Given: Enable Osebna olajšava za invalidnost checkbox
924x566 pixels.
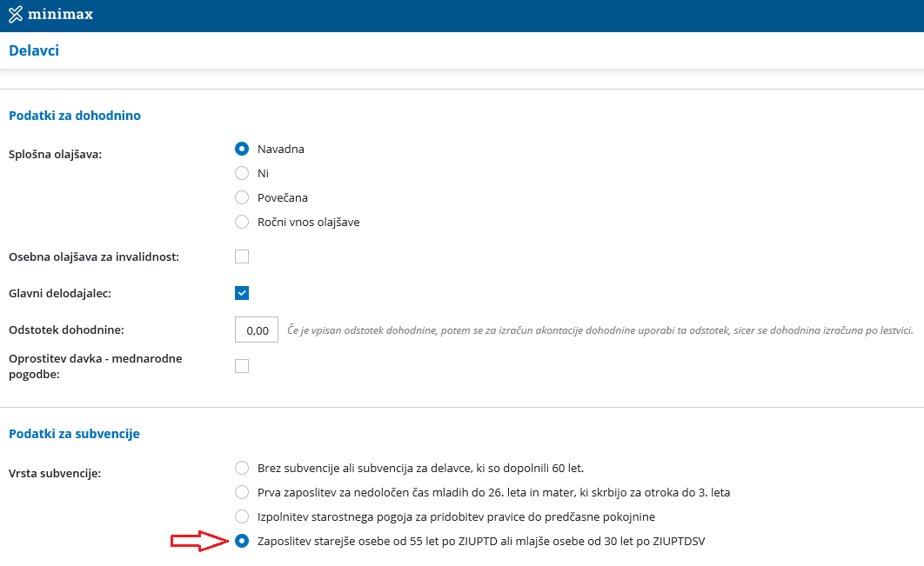Looking at the screenshot, I should [242, 256].
